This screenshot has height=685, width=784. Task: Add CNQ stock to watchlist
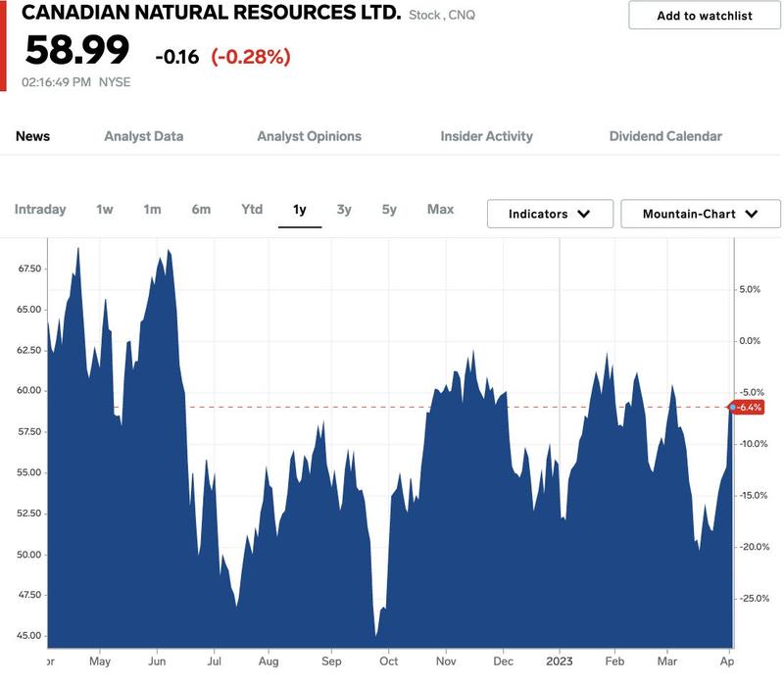(x=704, y=16)
